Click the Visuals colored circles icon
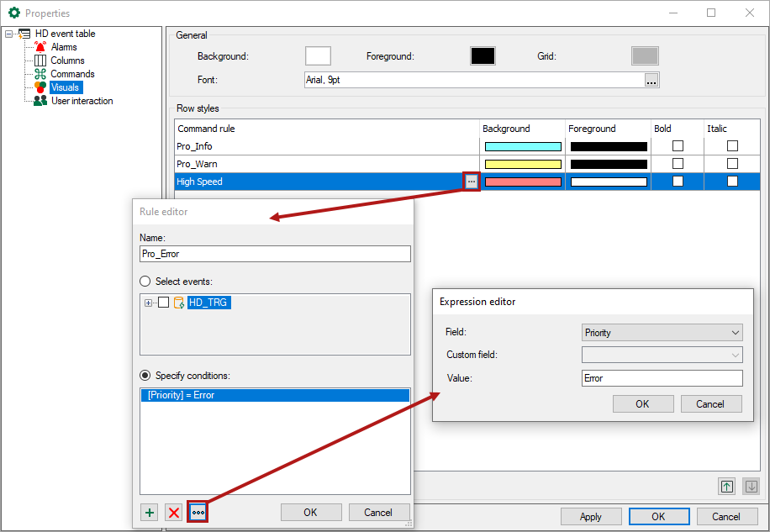This screenshot has height=532, width=770. tap(40, 87)
